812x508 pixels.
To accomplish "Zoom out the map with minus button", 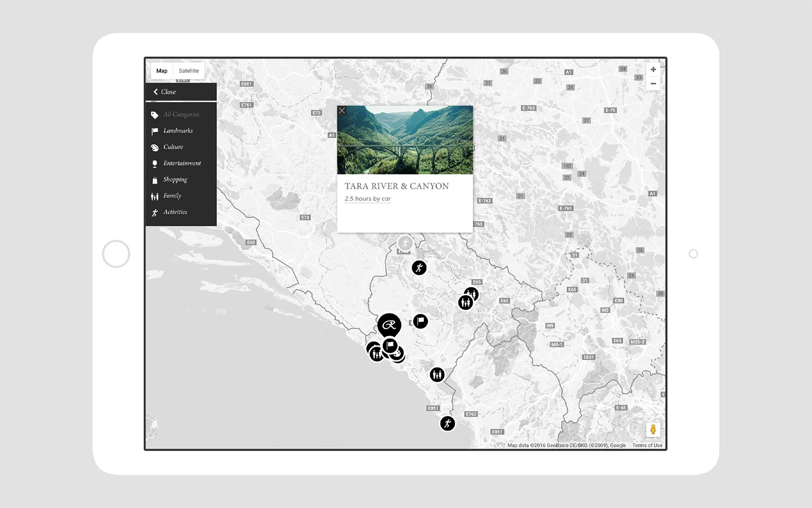I will (x=653, y=83).
